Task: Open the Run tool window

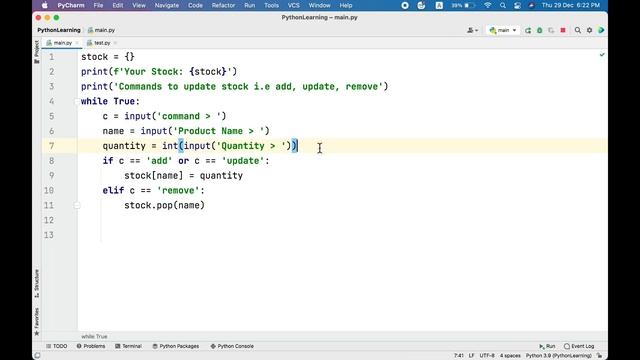Action: 547,346
